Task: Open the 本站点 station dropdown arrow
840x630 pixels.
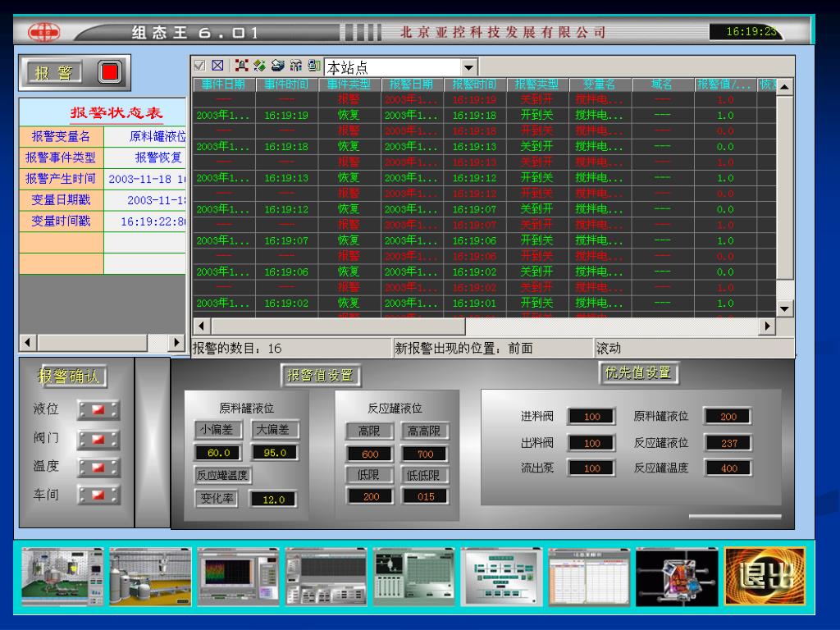Action: tap(468, 67)
